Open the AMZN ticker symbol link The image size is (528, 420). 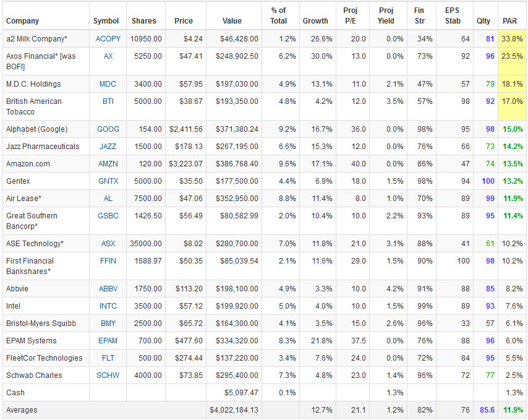tap(108, 164)
